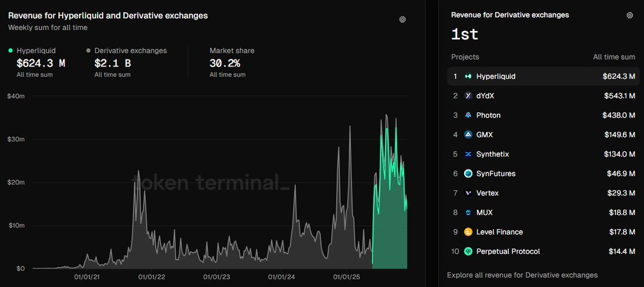Click the Level Finance logo icon
Image resolution: width=644 pixels, height=287 pixels.
pos(468,232)
